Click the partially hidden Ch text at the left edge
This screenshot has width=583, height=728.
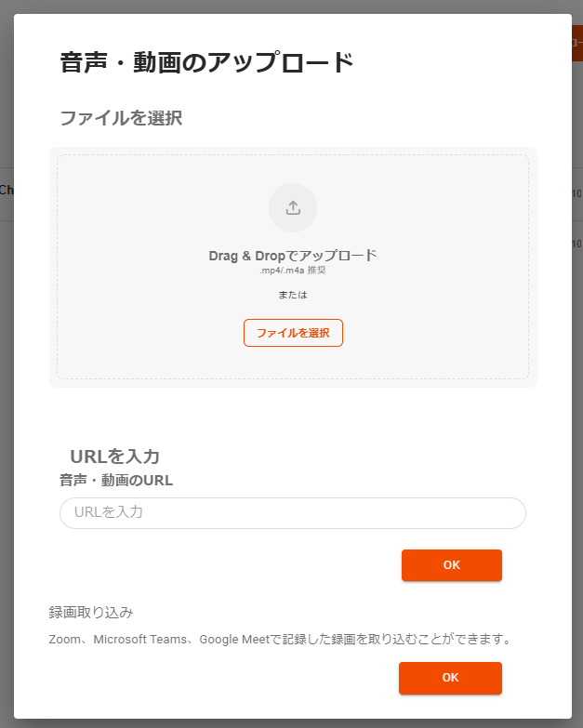tap(6, 191)
